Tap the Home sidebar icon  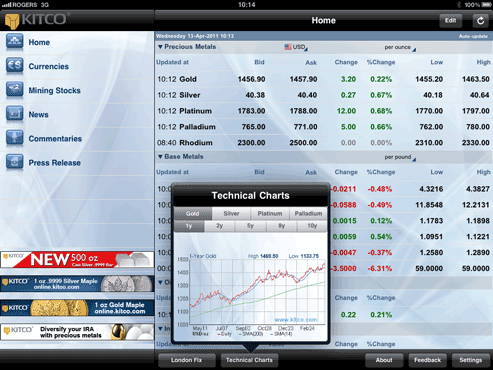(x=15, y=42)
